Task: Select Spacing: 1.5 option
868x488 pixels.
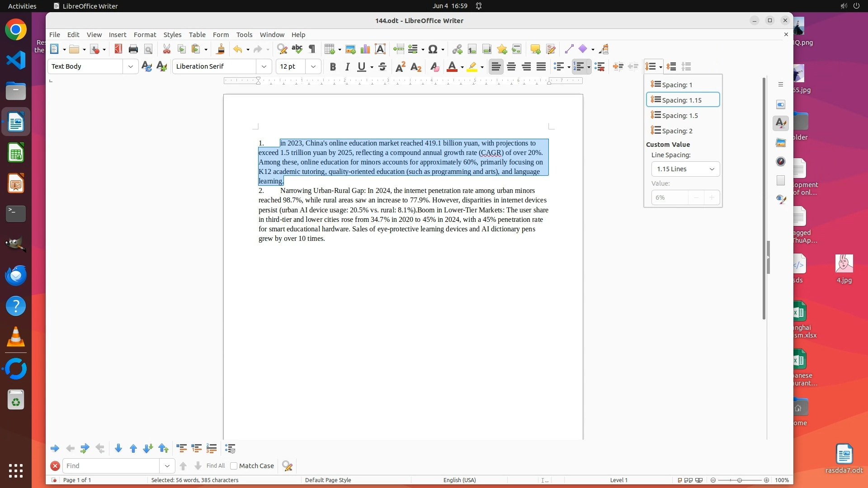Action: 680,116
